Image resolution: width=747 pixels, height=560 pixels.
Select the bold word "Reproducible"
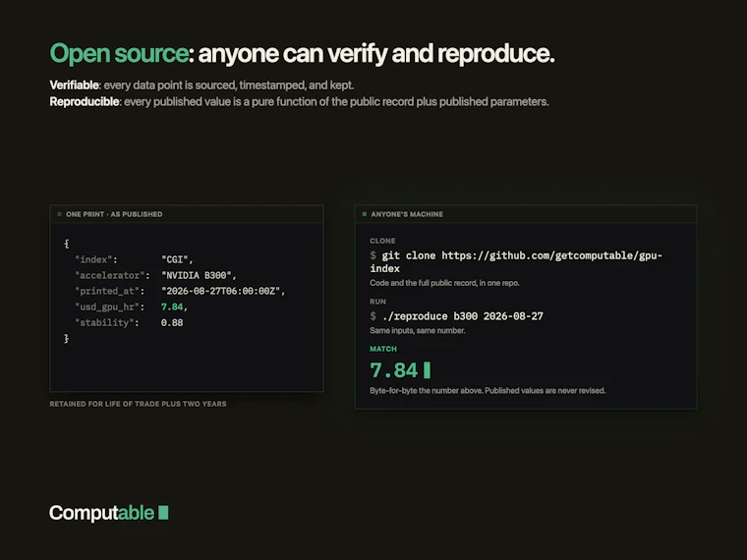85,102
